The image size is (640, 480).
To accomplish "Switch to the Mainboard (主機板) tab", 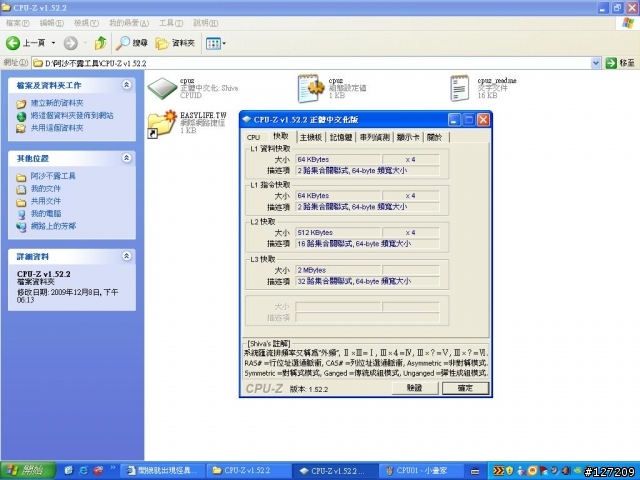I will click(311, 138).
